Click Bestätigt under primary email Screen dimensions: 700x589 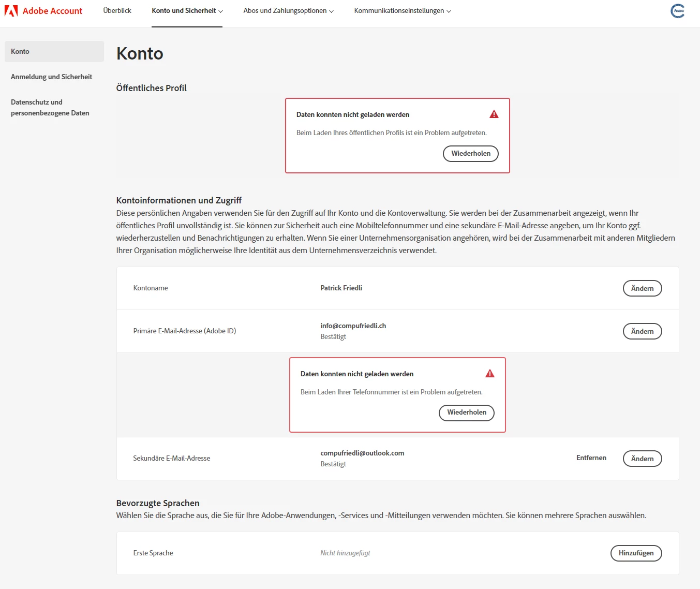(x=333, y=337)
